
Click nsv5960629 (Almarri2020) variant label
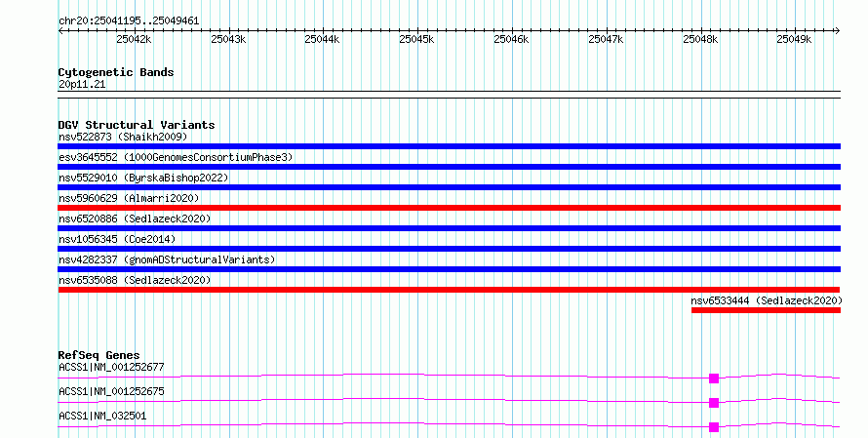pyautogui.click(x=129, y=198)
